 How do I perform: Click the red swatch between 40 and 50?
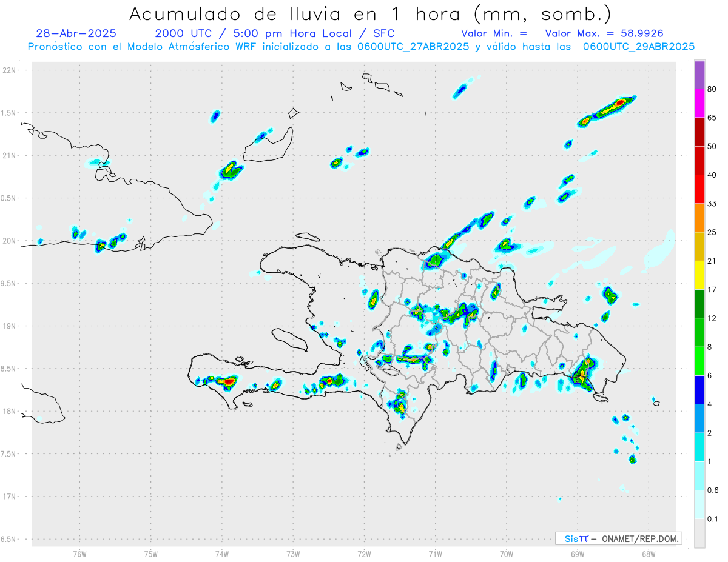pos(699,160)
